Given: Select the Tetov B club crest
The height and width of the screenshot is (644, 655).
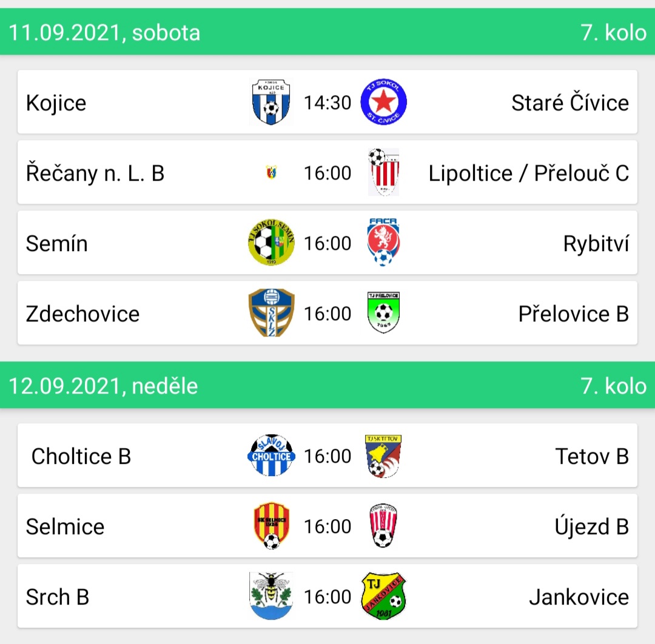Looking at the screenshot, I should [383, 455].
